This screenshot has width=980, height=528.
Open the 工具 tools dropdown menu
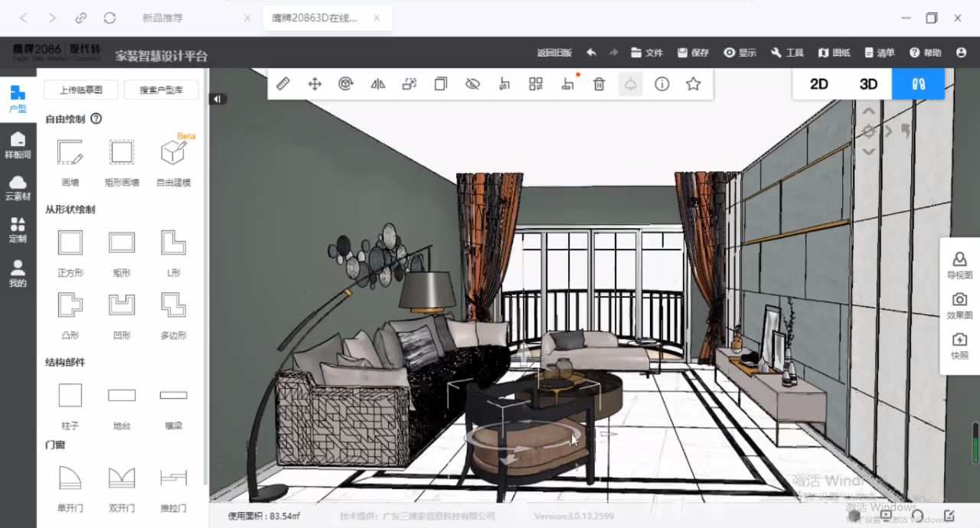[787, 53]
